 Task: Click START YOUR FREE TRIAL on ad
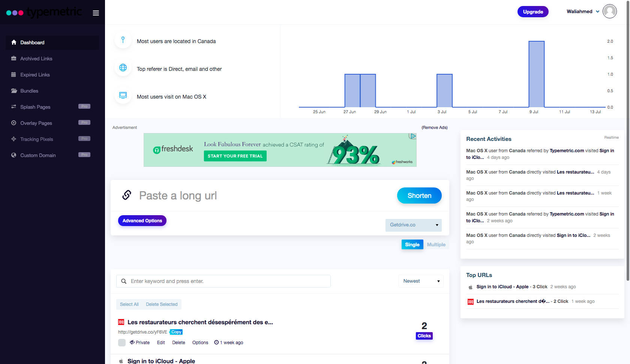point(235,156)
